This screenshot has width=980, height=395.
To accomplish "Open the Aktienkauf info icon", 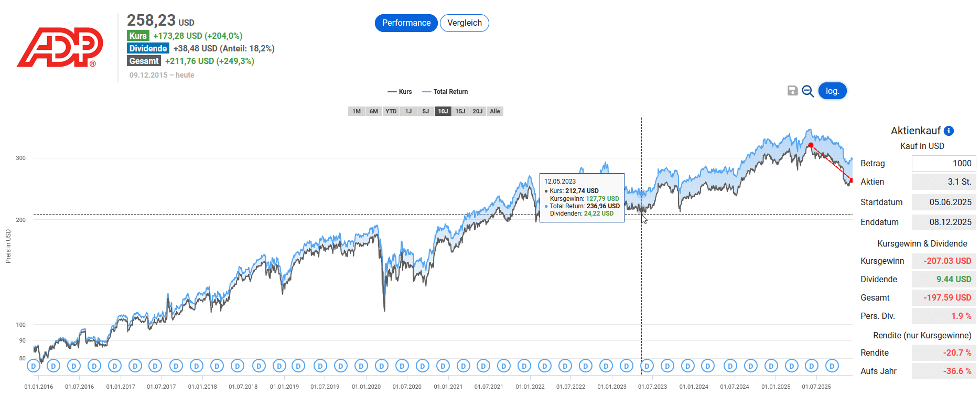I will coord(949,131).
